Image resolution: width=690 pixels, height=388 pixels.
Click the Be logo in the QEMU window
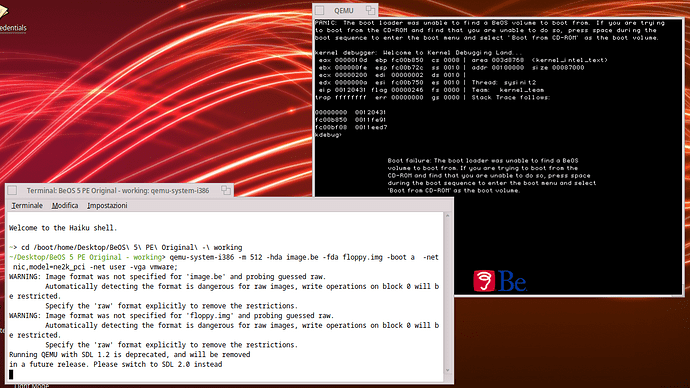click(500, 281)
